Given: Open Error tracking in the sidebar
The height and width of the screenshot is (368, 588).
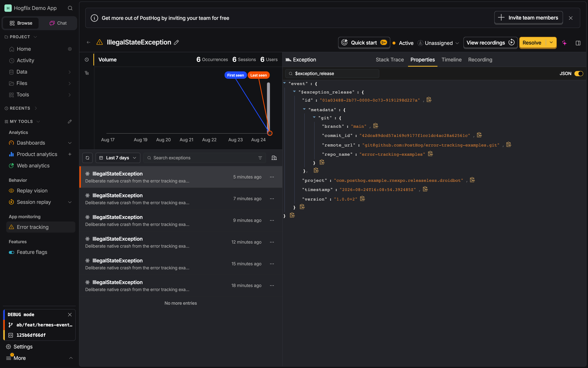Looking at the screenshot, I should 41,227.
